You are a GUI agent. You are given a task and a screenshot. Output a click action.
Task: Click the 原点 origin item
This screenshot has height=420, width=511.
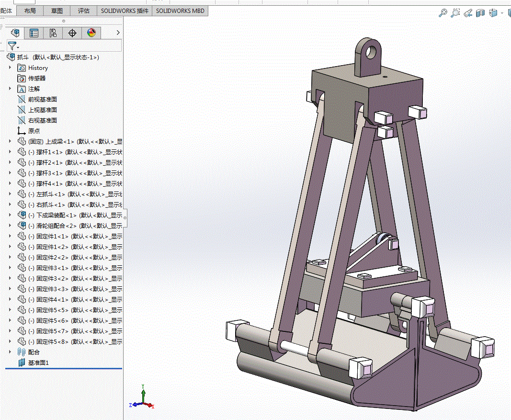[34, 131]
